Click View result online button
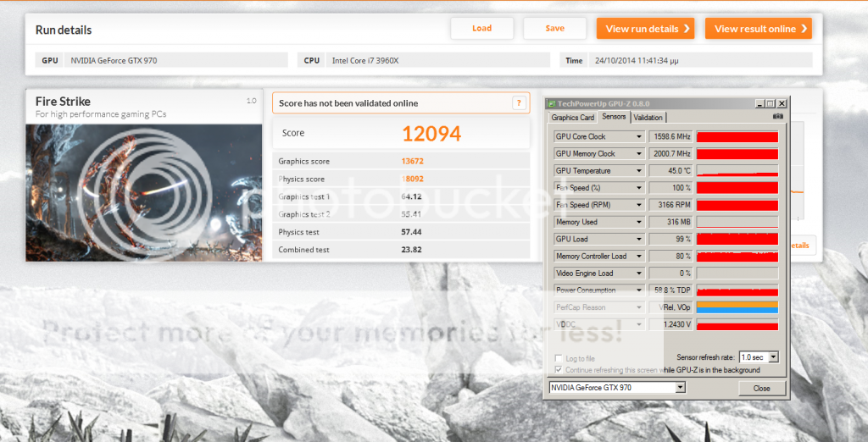Viewport: 868px width, 442px height. (x=758, y=29)
